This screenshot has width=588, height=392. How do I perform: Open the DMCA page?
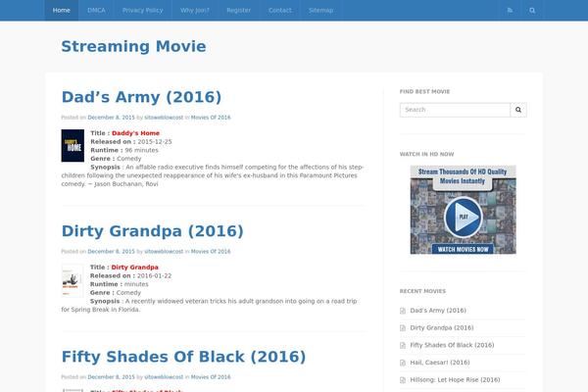click(96, 10)
